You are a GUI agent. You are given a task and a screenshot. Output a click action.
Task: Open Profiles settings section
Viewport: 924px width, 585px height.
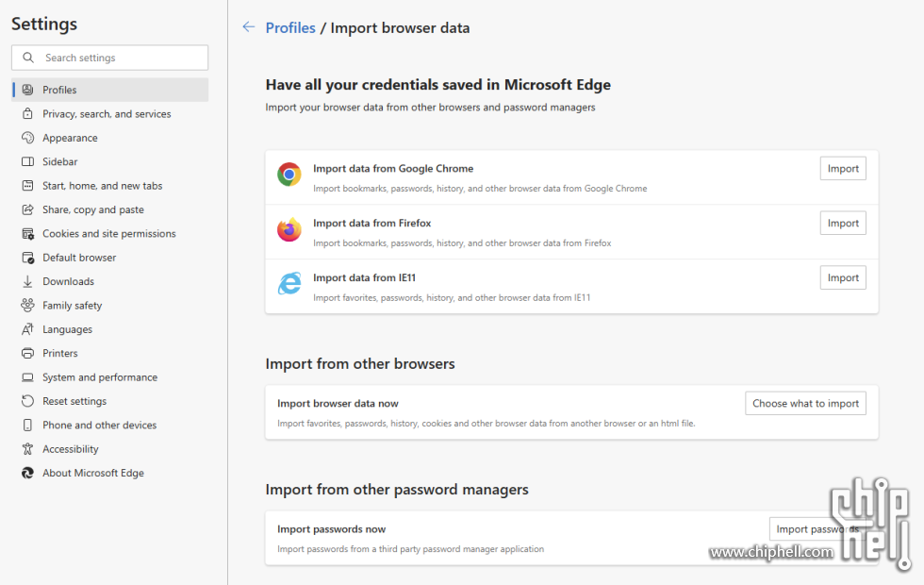(x=109, y=90)
